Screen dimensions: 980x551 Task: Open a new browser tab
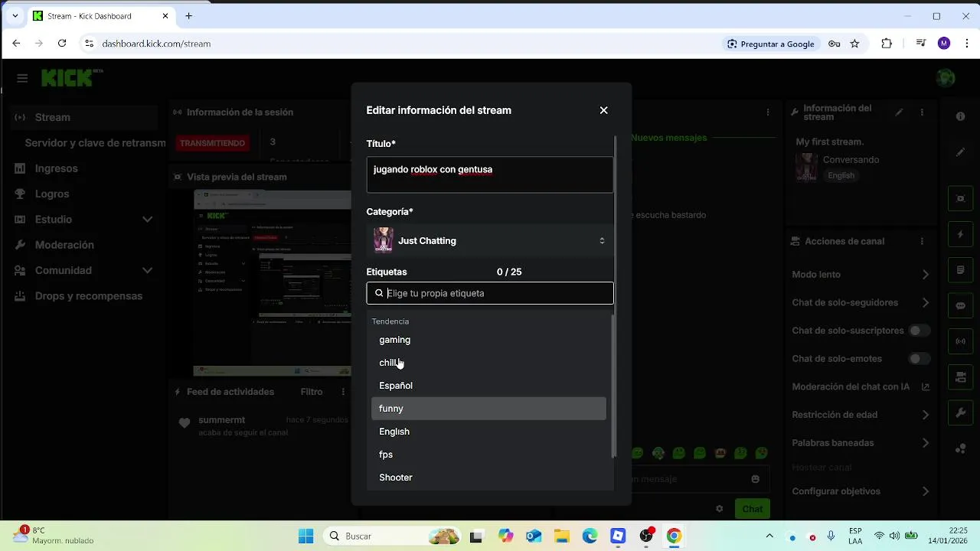click(x=188, y=15)
